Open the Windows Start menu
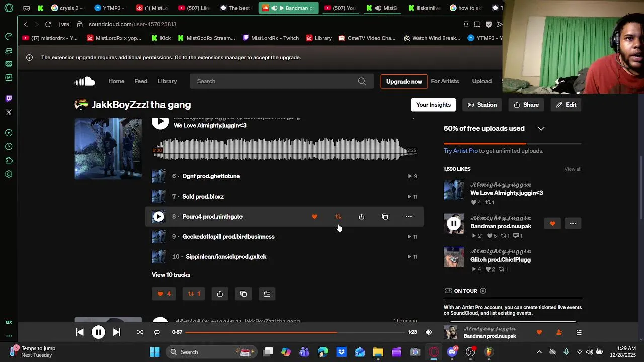 click(154, 352)
